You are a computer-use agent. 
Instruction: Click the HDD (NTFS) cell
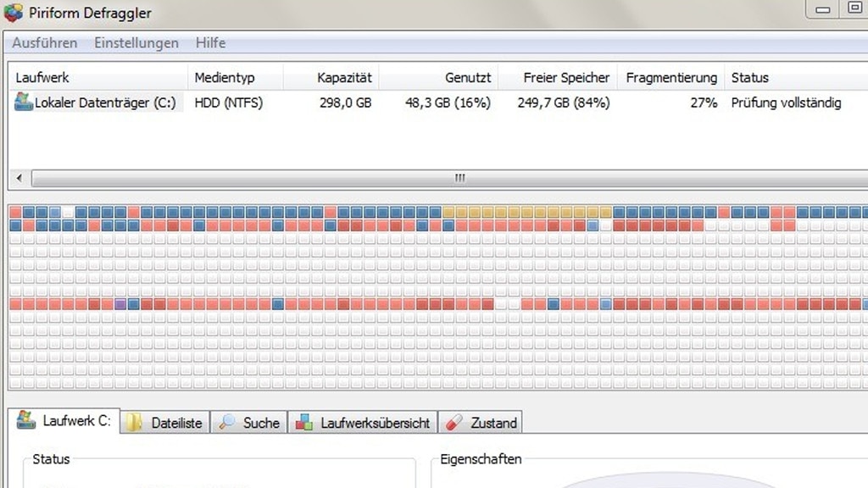229,103
